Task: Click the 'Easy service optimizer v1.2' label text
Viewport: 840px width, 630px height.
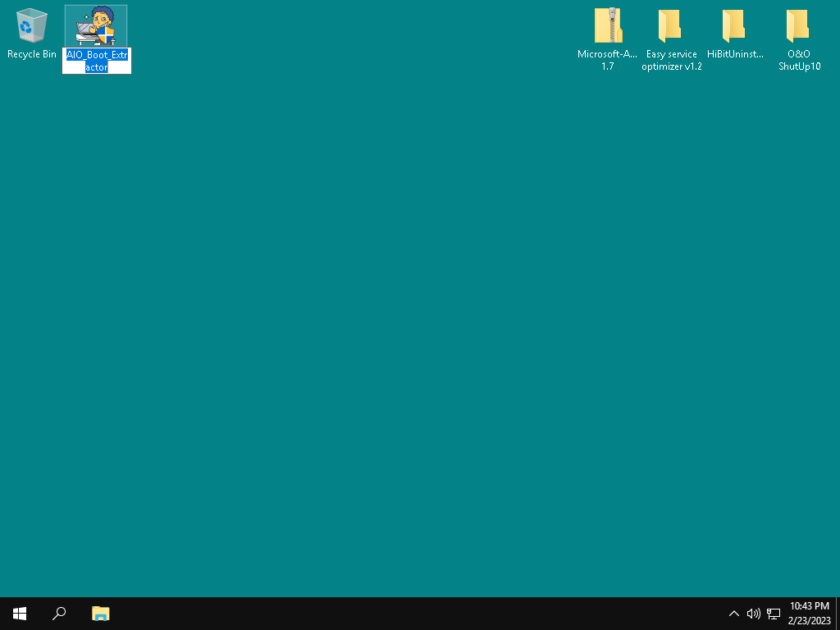Action: coord(671,60)
